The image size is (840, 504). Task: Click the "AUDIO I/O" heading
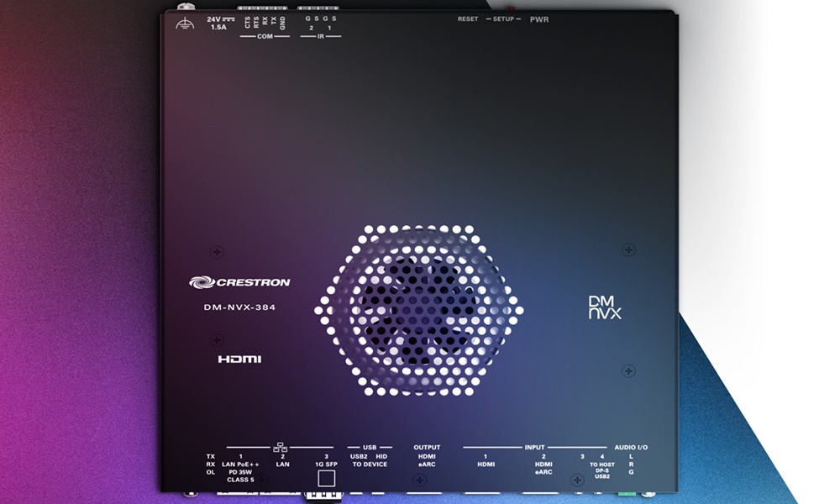[631, 447]
